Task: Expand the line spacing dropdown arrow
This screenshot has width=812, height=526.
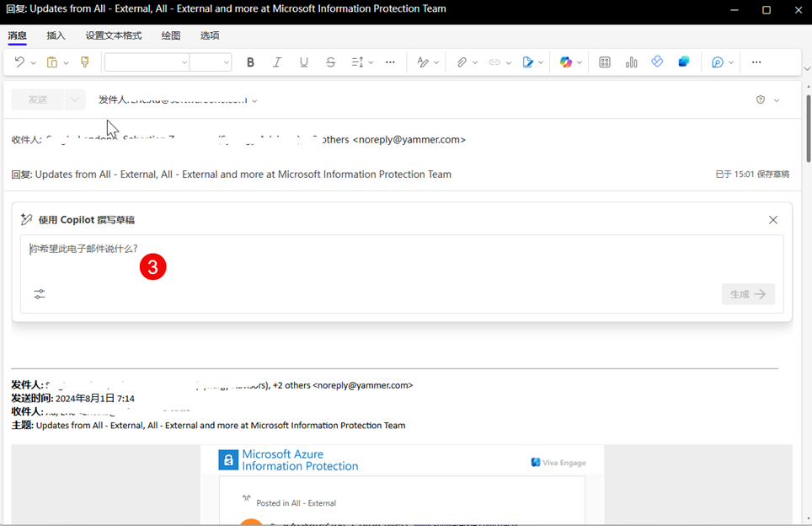Action: pyautogui.click(x=371, y=62)
